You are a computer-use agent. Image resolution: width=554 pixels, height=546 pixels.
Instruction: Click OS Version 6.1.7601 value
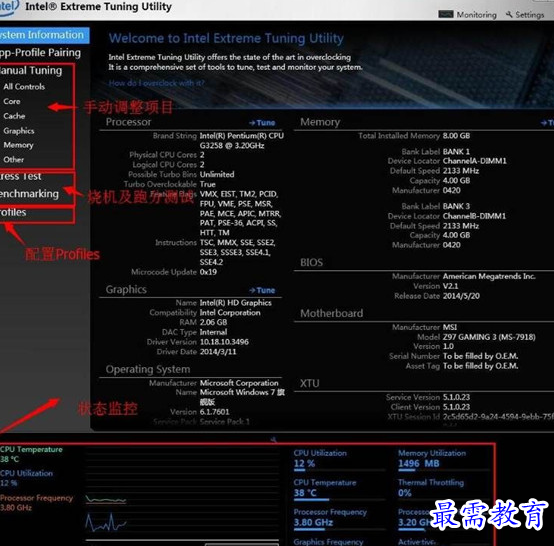[214, 412]
